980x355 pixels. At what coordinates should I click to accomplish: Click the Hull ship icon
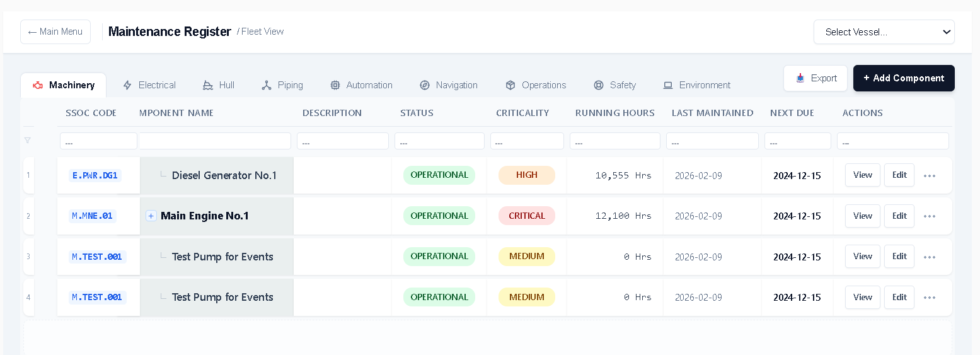(208, 85)
